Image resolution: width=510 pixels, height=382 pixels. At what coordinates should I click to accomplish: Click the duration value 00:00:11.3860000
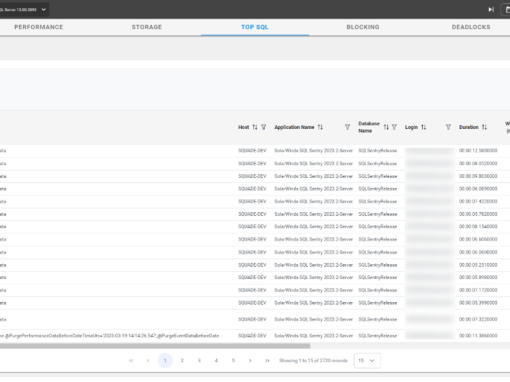point(478,336)
